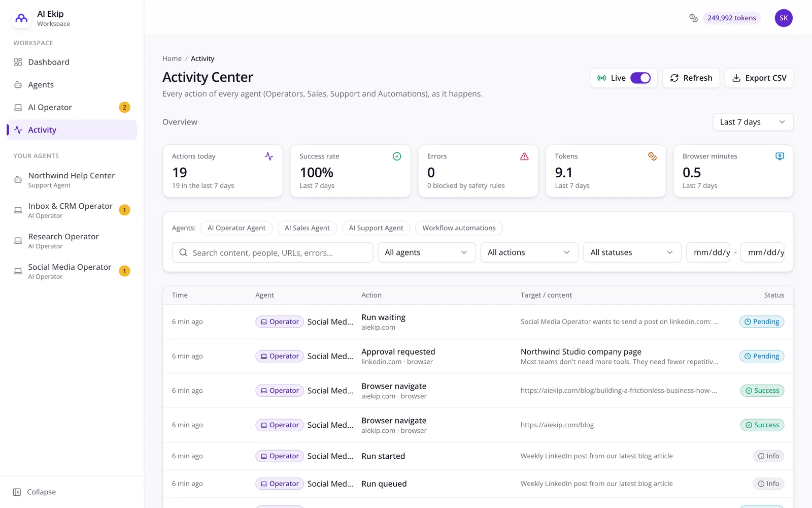
Task: Click Pending status of Run waiting row
Action: (761, 322)
